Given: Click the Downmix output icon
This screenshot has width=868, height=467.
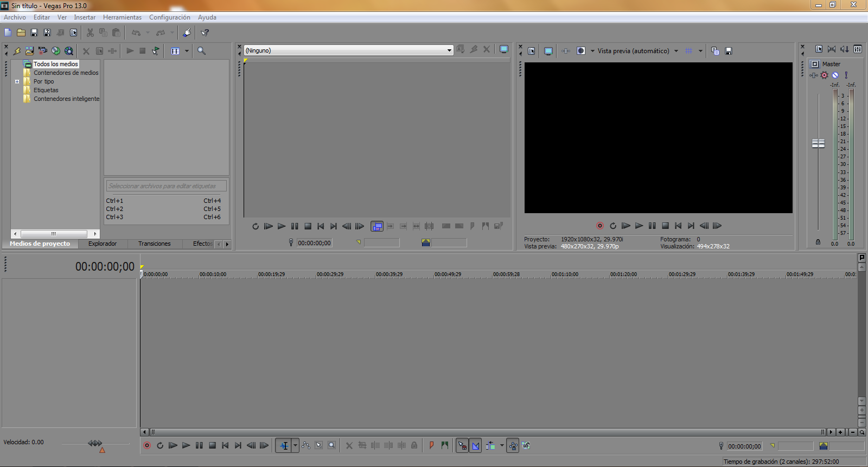Looking at the screenshot, I should (x=832, y=49).
